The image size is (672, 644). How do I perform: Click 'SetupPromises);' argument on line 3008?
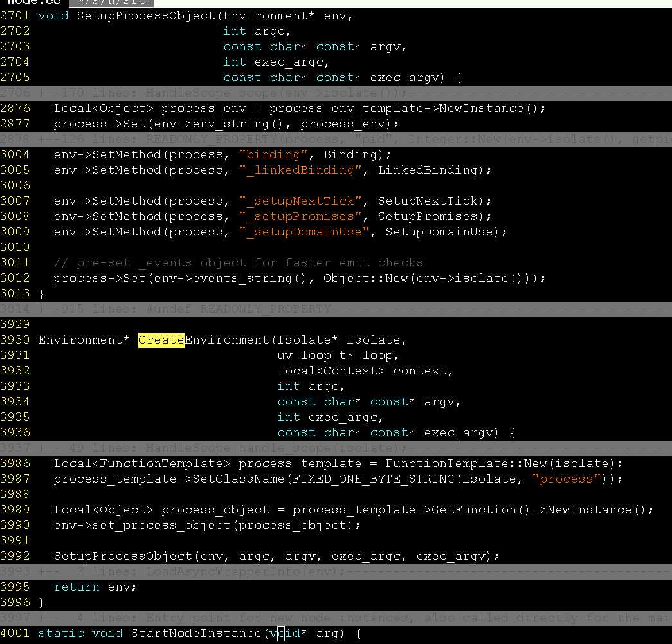[x=435, y=217]
